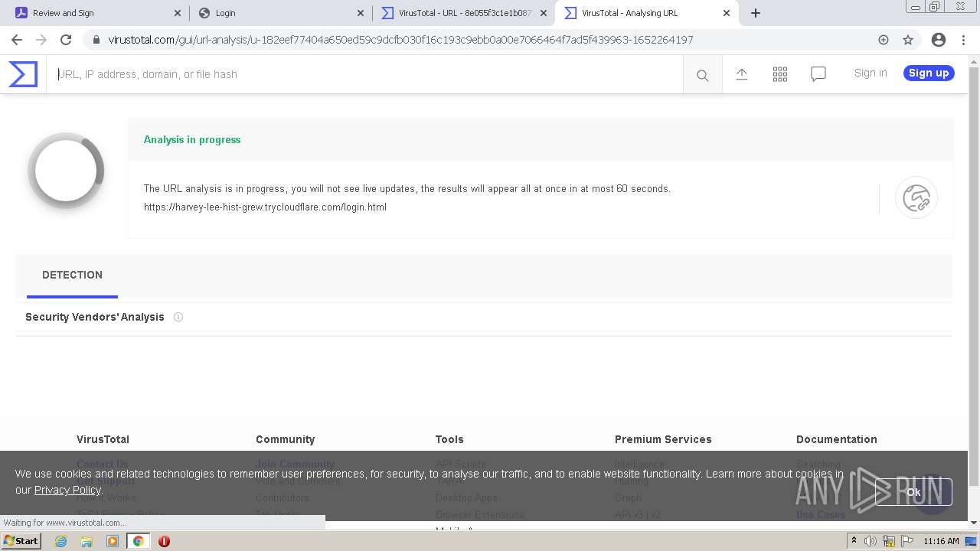Click the analysis progress circle
This screenshot has width=980, height=551.
(x=66, y=171)
